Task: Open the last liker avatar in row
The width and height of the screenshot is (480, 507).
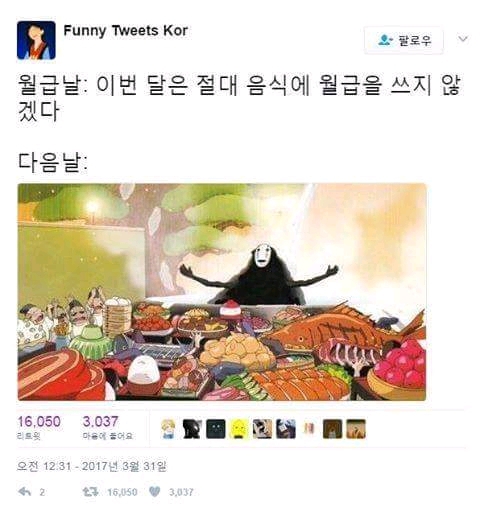Action: (356, 429)
